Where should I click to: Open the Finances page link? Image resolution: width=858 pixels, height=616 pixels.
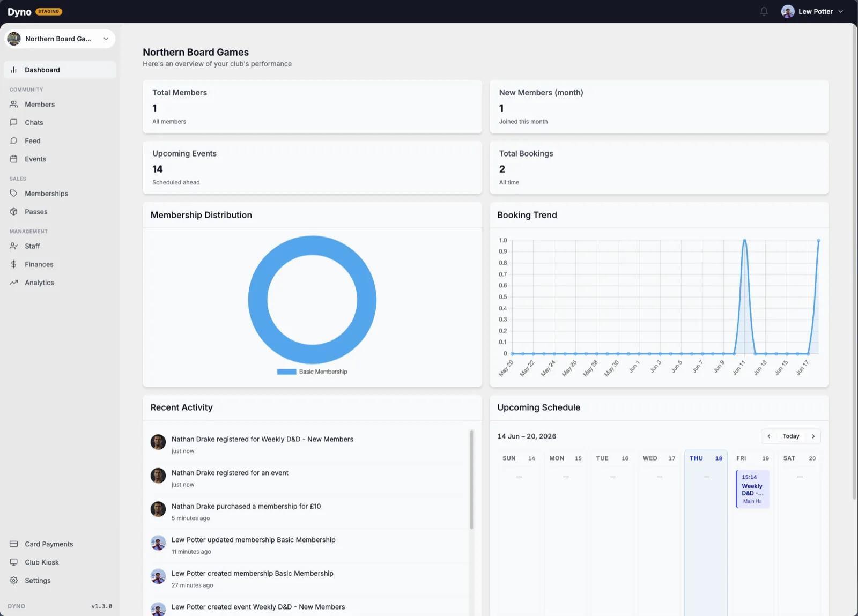point(60,264)
